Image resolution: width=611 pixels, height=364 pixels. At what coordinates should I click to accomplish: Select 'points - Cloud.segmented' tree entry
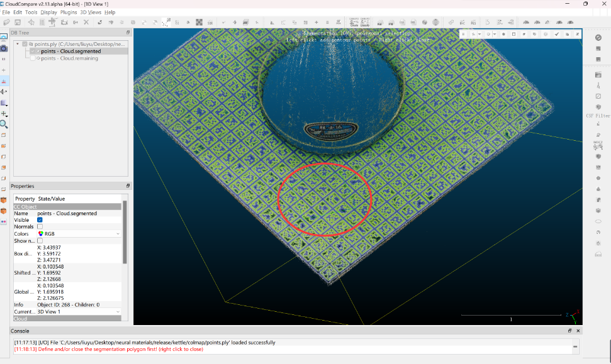71,52
